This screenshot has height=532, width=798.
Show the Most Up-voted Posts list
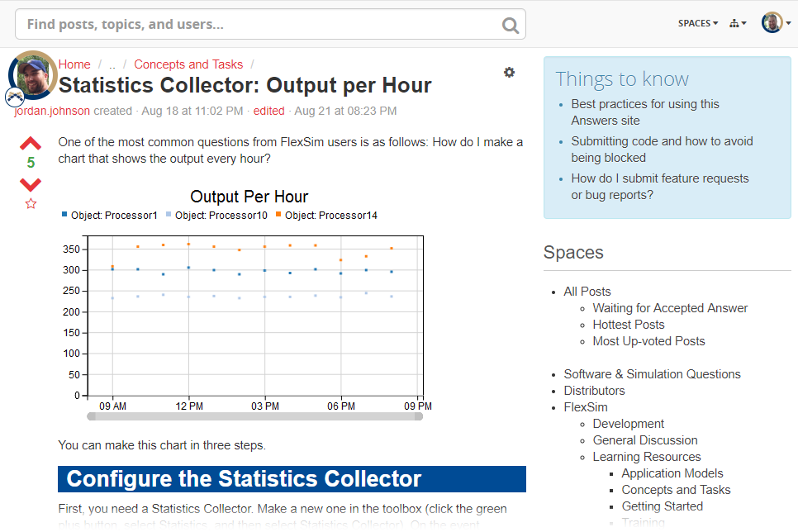[x=648, y=341]
